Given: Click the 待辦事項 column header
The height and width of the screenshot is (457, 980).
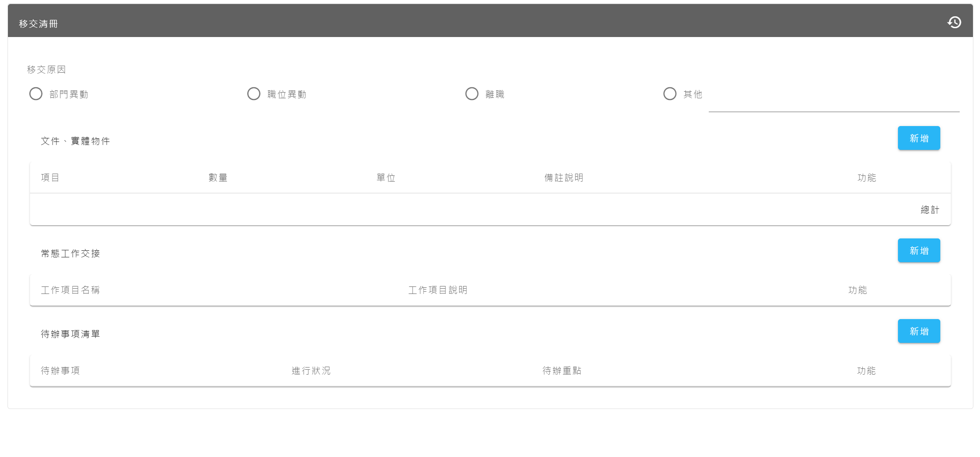Looking at the screenshot, I should click(60, 371).
